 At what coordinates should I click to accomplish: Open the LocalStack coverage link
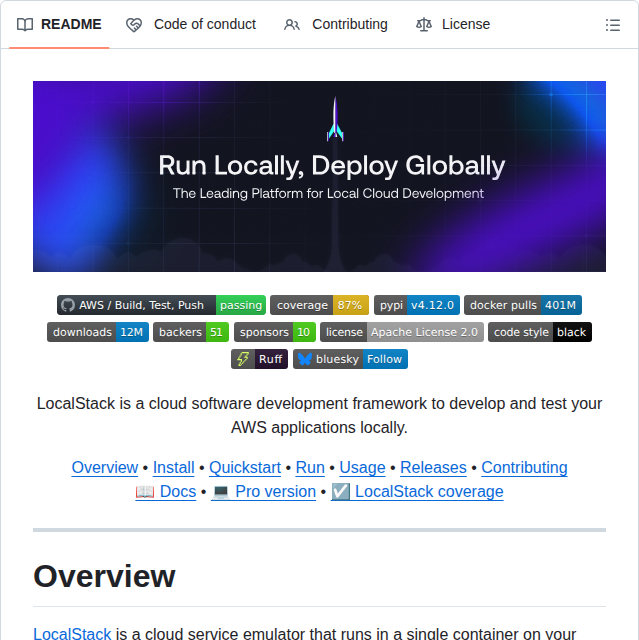point(417,491)
